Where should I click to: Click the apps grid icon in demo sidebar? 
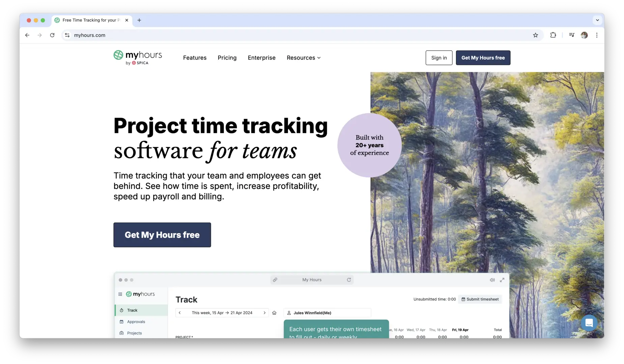coord(120,294)
